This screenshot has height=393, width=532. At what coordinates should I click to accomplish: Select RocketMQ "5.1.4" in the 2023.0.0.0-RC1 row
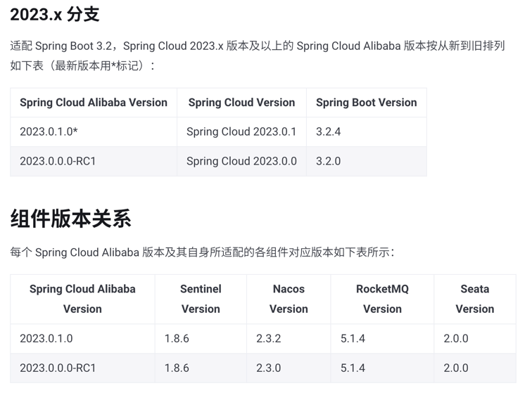(x=353, y=368)
